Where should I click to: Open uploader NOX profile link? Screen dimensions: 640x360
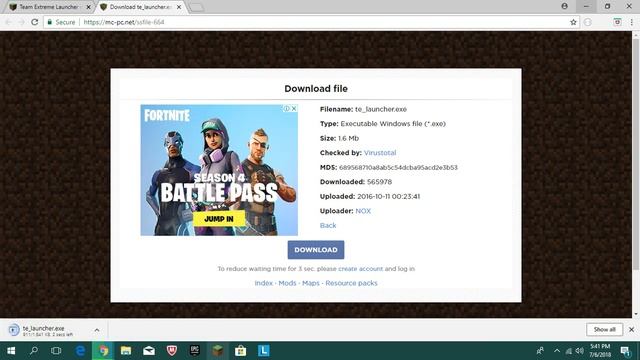click(363, 211)
